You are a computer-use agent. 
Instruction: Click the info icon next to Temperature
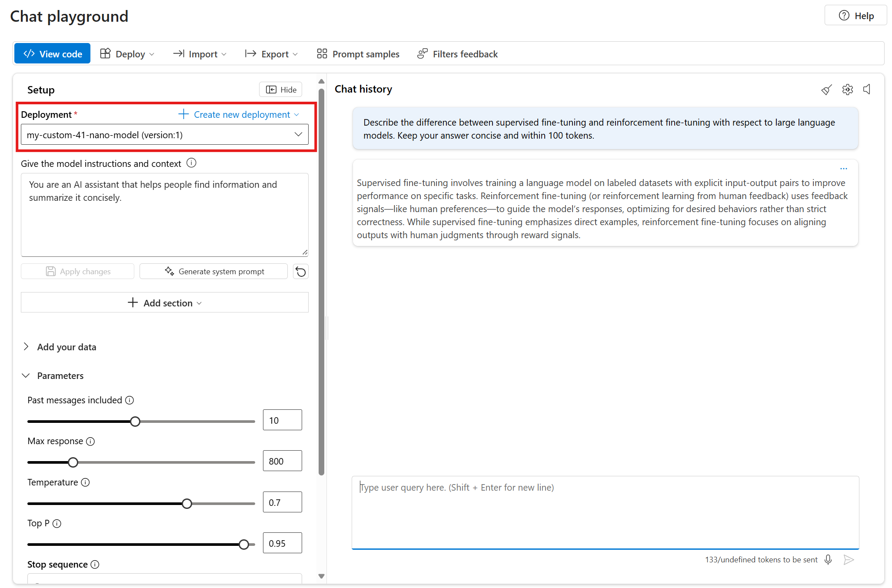[x=86, y=482]
